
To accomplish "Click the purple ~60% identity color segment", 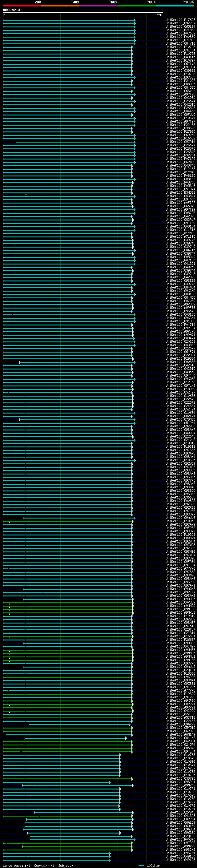I will click(99, 6).
